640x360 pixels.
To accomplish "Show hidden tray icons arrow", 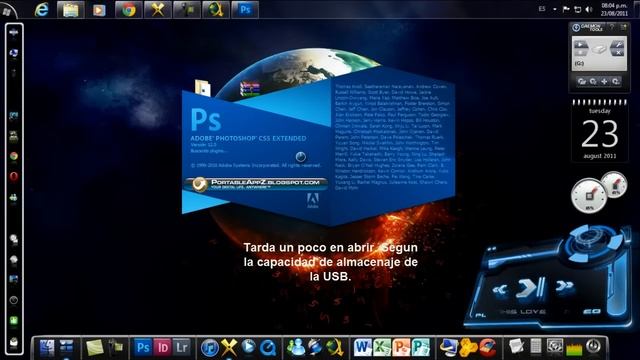I will coord(555,9).
